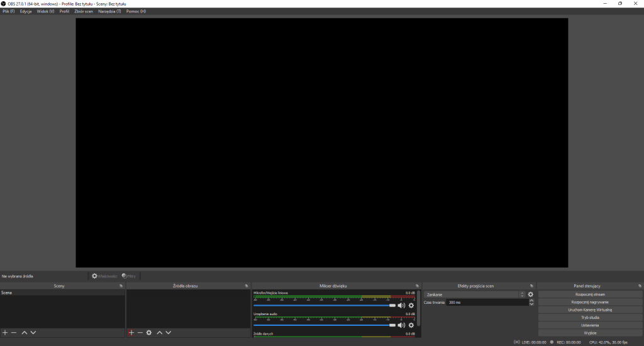Screen dimensions: 644x346
Task: Undock the Sceny panel
Action: click(121, 286)
